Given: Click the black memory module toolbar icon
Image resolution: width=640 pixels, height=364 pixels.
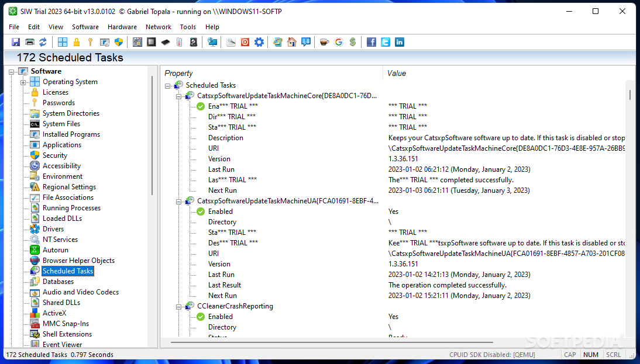Looking at the screenshot, I should 166,42.
